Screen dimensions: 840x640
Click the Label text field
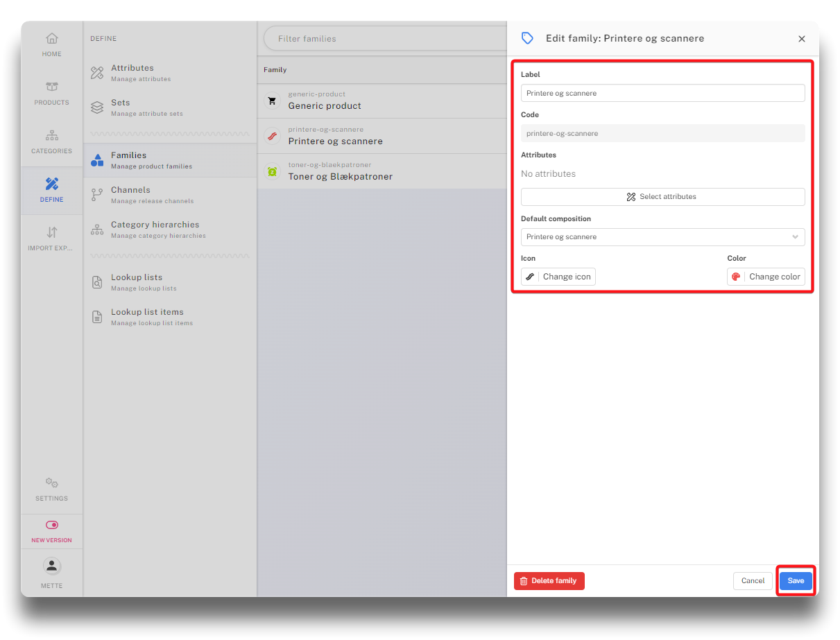[x=662, y=93]
